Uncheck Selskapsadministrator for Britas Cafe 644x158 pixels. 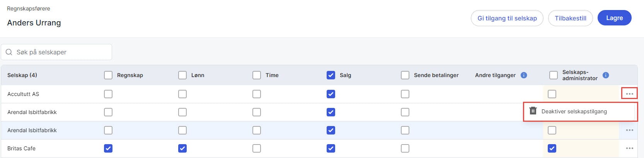(x=552, y=148)
